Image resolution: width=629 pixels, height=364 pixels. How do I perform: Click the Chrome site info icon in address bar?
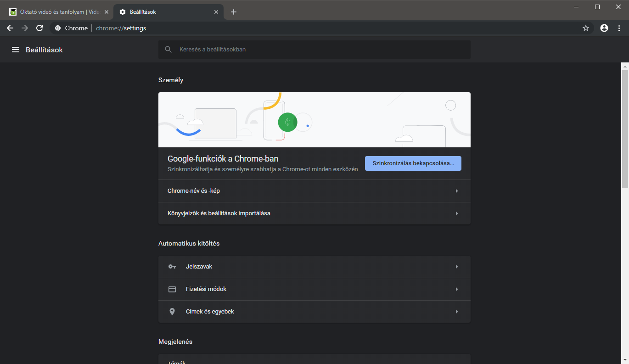coord(58,28)
